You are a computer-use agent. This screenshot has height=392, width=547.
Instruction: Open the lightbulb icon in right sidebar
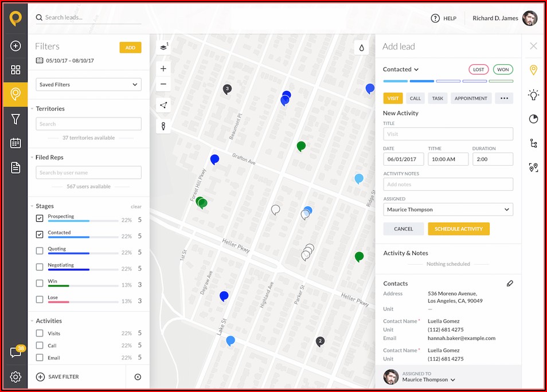533,95
